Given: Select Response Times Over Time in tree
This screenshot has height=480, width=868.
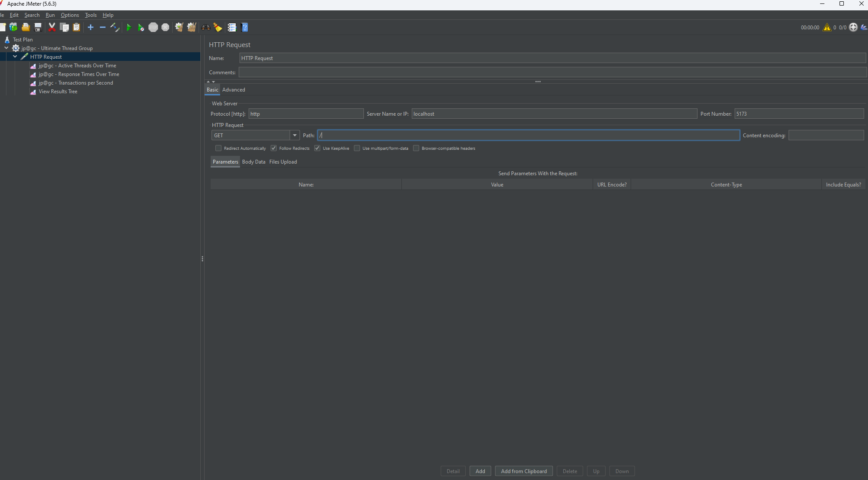Looking at the screenshot, I should pos(79,74).
